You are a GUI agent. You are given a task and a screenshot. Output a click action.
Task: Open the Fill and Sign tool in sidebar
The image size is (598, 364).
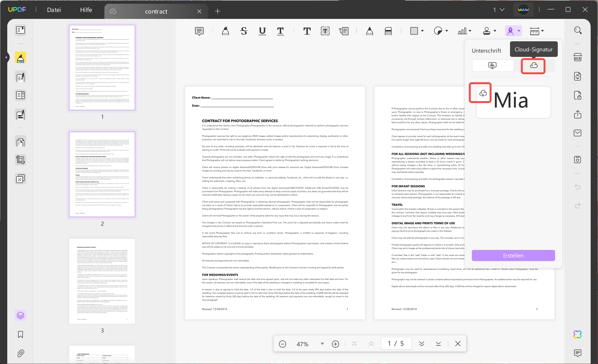pos(21,114)
